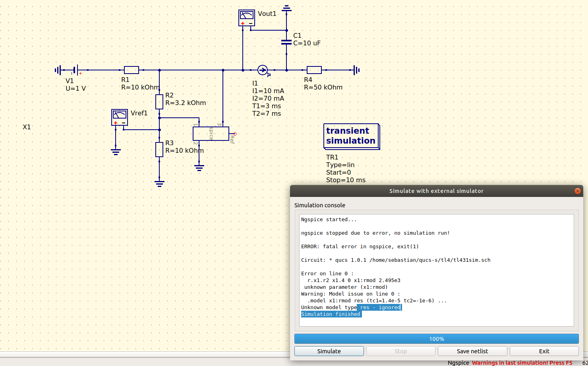Click the transient simulation TR1 block

pyautogui.click(x=351, y=136)
